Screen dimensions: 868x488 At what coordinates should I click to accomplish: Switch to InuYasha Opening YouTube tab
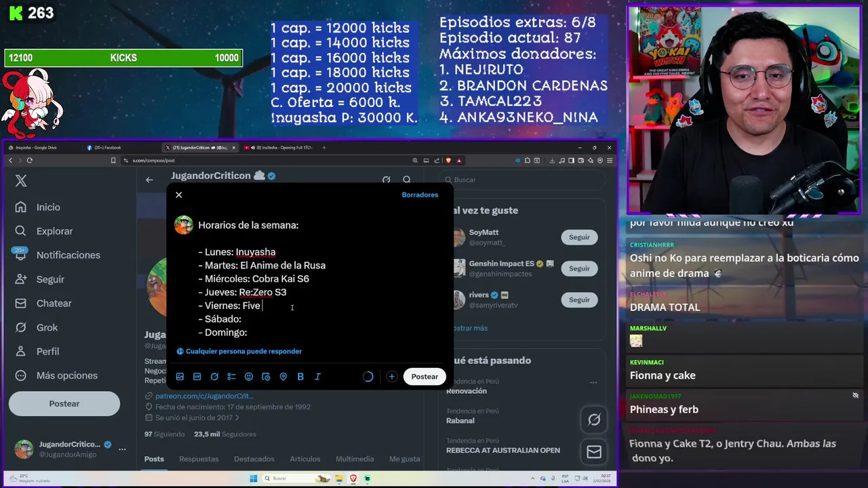[x=278, y=148]
